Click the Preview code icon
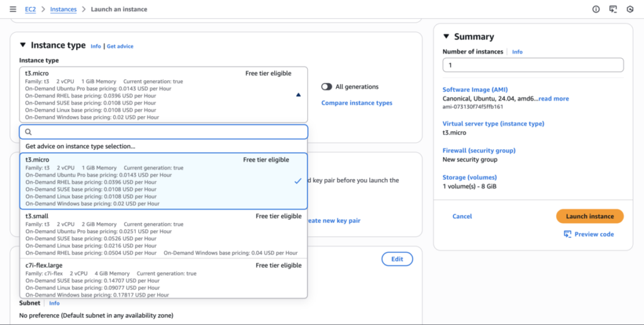 567,234
